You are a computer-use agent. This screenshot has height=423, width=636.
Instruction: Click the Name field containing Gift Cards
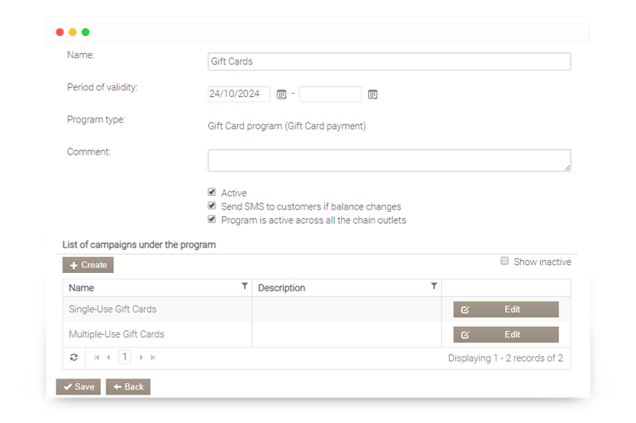coord(389,62)
